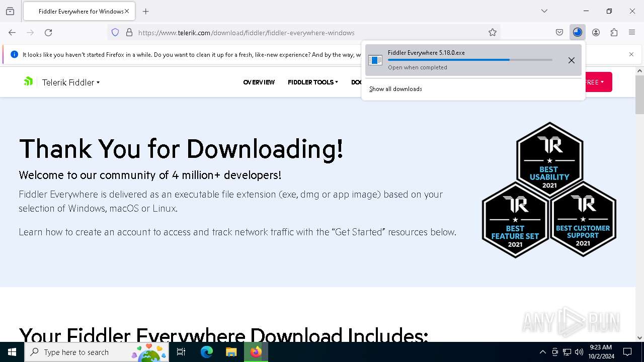Viewport: 644px width, 362px height.
Task: Open File Explorer from taskbar
Action: coord(231,352)
